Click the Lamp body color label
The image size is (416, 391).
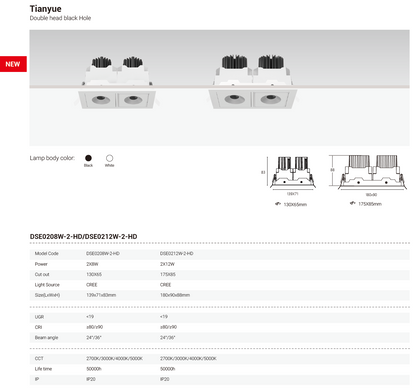(52, 158)
